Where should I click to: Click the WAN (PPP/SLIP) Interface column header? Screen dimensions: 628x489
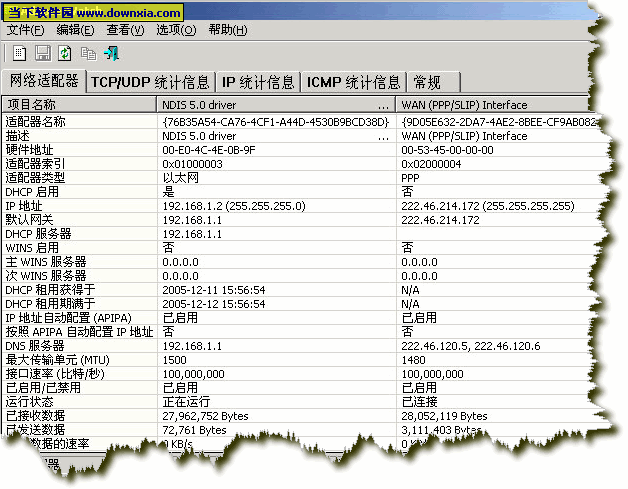coord(500,104)
